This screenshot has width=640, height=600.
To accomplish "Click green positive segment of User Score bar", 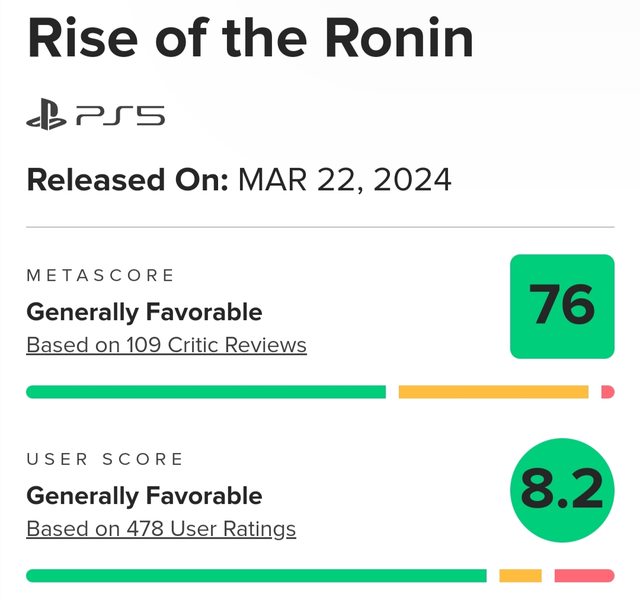I will 255,576.
